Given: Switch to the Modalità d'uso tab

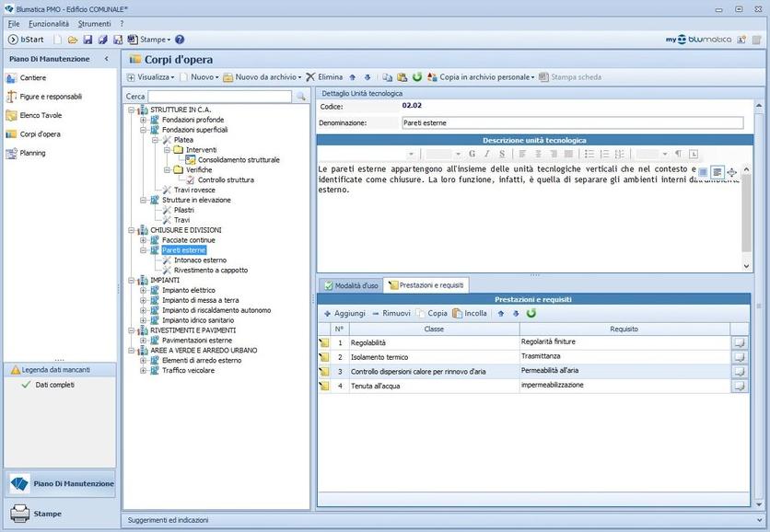Looking at the screenshot, I should point(350,285).
